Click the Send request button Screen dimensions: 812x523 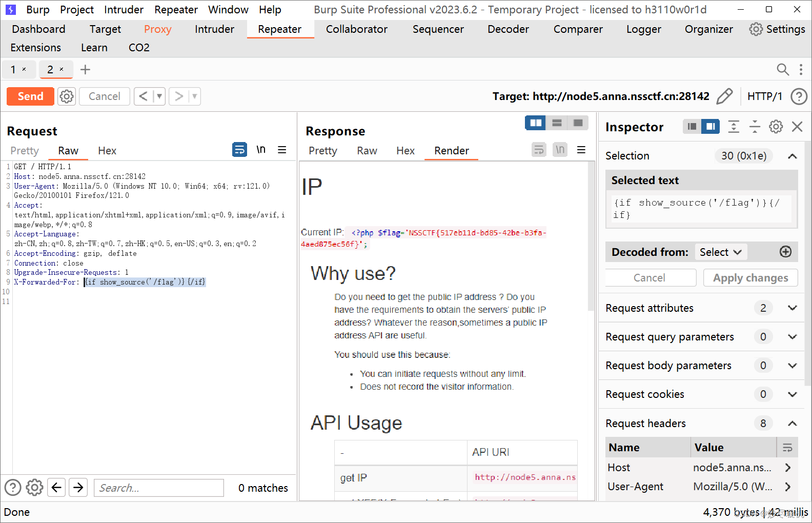(x=30, y=96)
